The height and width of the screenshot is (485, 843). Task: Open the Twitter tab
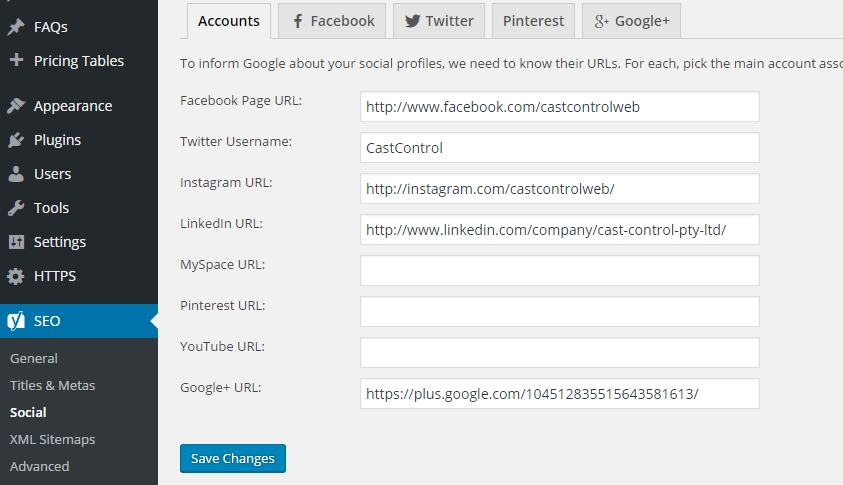pos(439,21)
